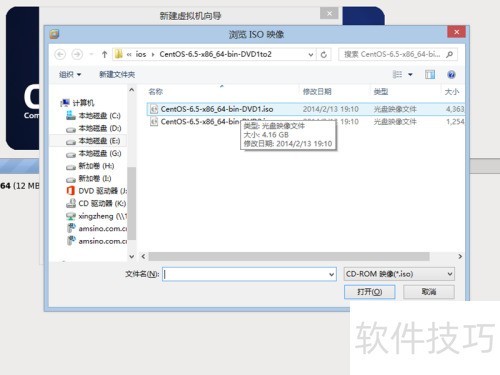Toggle the preview pane icon

point(430,74)
